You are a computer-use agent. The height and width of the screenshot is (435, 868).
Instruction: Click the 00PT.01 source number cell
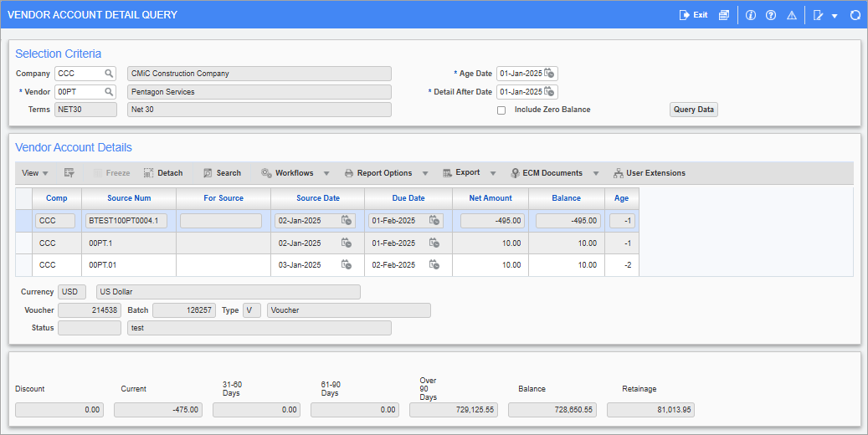click(129, 265)
